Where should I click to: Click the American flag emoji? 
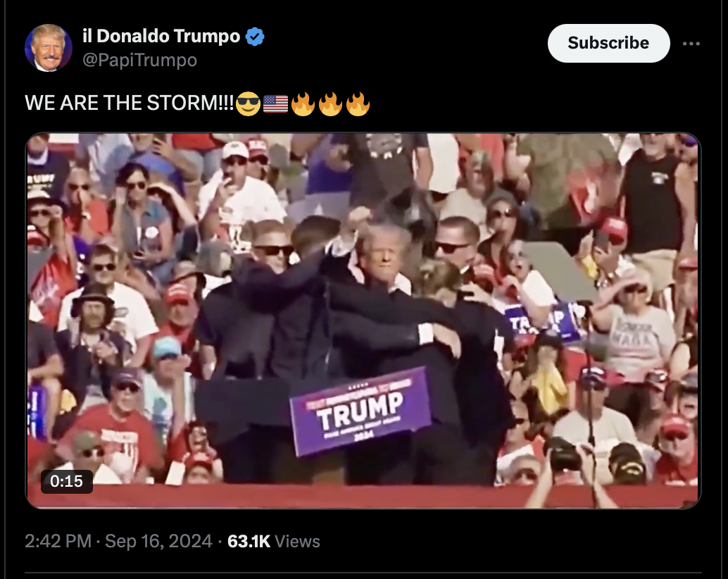(275, 104)
